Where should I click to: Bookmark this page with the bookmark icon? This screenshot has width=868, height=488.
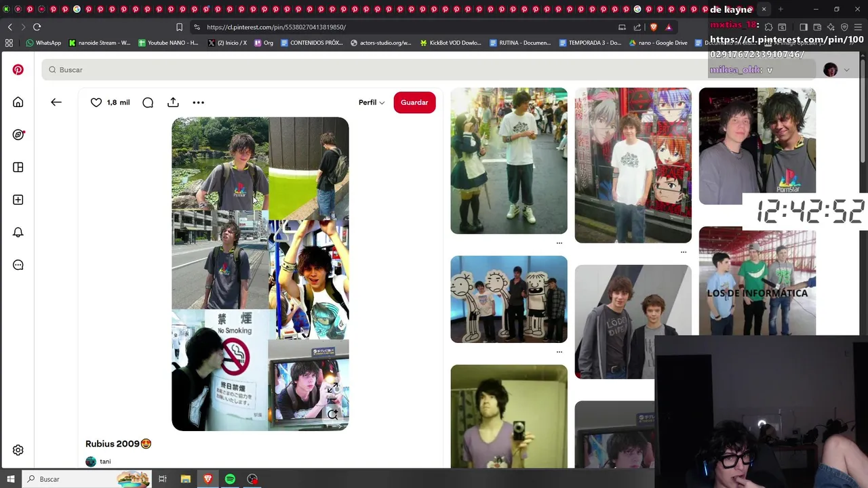(179, 27)
